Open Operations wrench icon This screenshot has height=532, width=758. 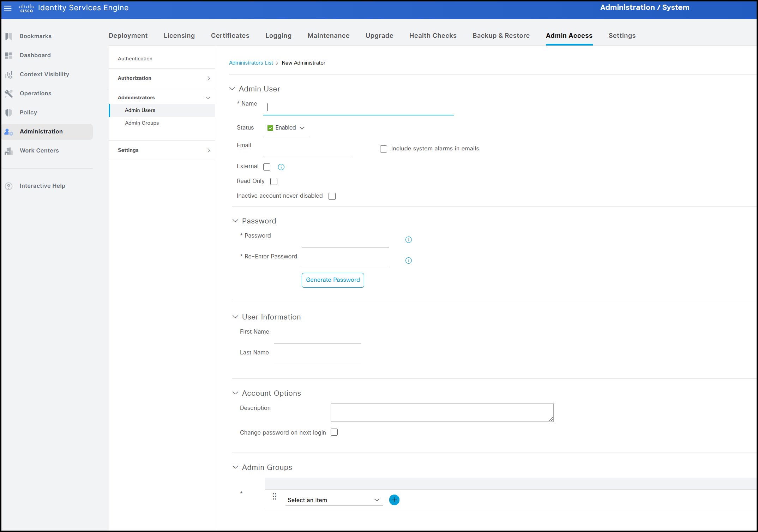coord(9,94)
